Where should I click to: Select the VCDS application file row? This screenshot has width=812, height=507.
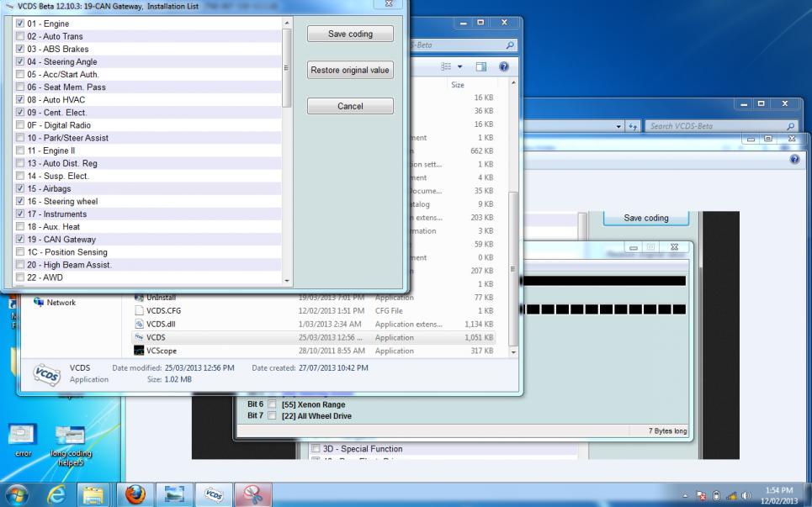tap(314, 337)
